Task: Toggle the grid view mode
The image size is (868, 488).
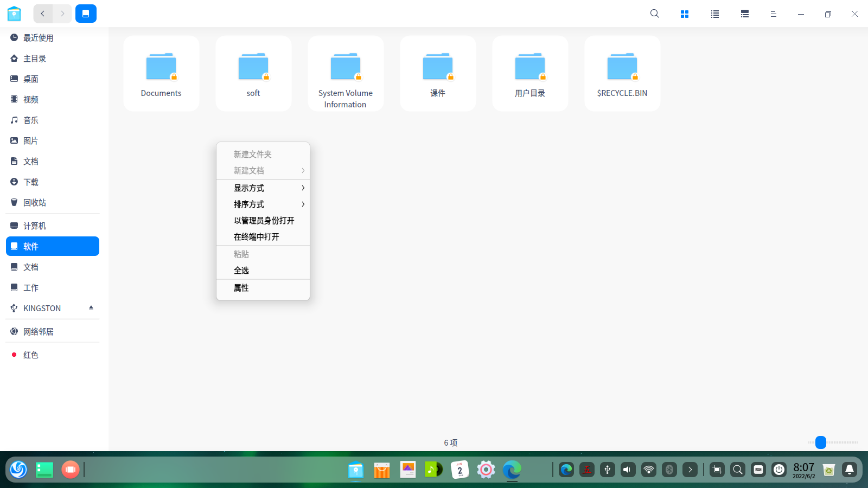Action: [685, 14]
